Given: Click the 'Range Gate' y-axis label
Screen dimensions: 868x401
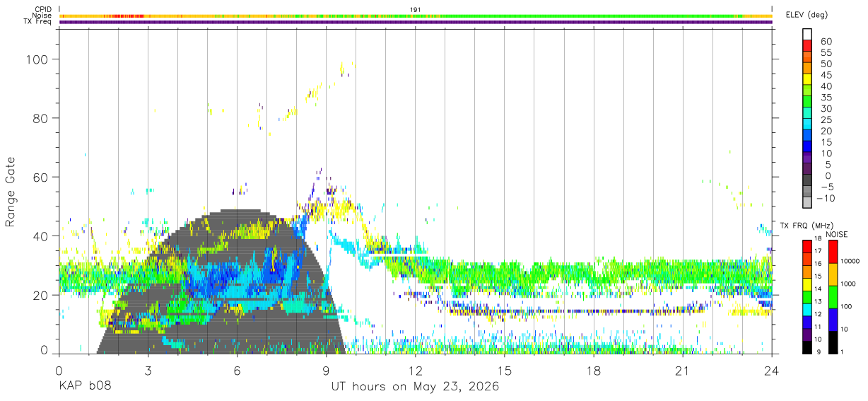Looking at the screenshot, I should [11, 192].
